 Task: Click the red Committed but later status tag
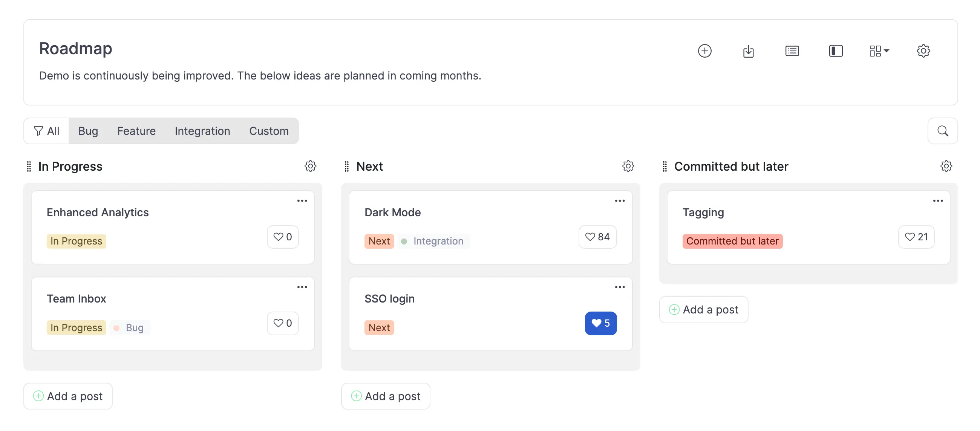coord(732,241)
